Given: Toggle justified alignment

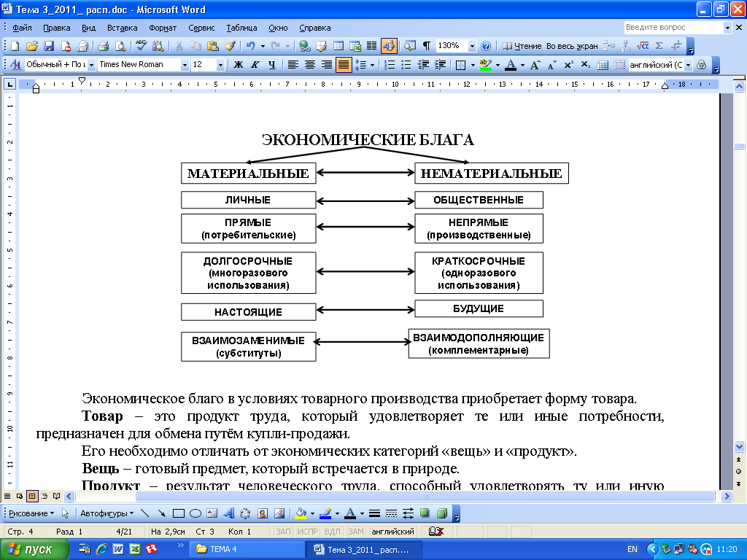Looking at the screenshot, I should [344, 65].
